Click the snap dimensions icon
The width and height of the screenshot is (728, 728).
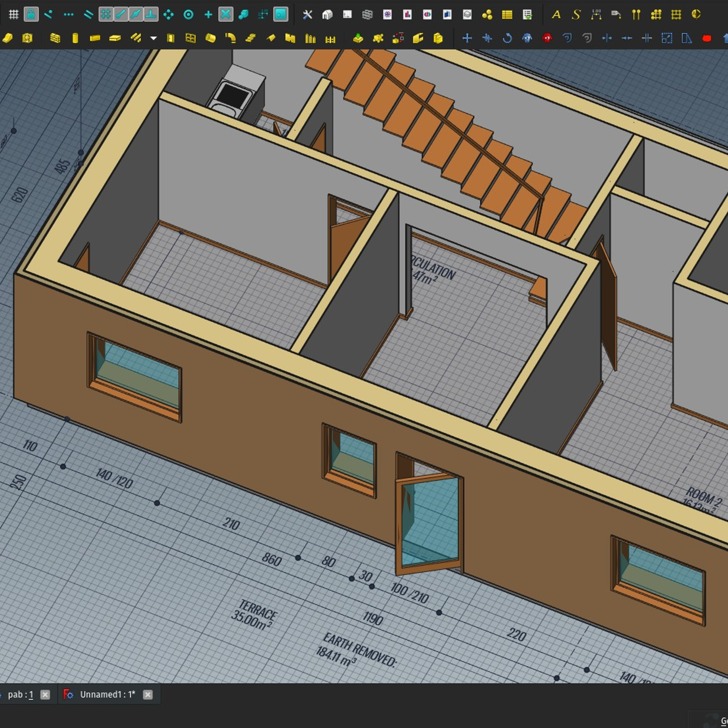coord(263,15)
